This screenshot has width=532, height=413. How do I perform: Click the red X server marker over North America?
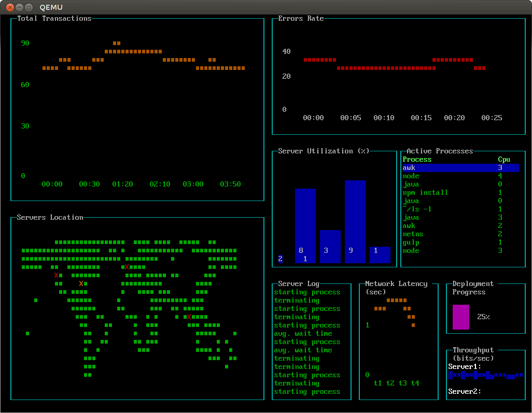[x=56, y=275]
